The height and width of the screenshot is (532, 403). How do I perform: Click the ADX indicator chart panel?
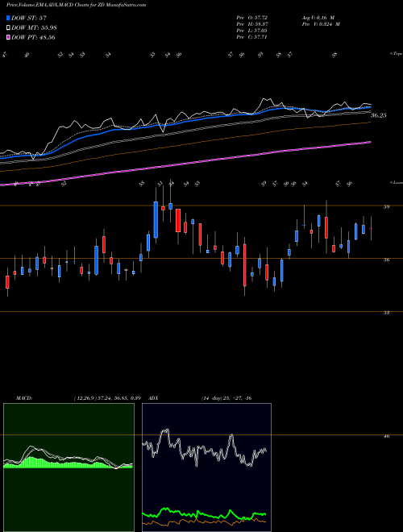pos(206,468)
